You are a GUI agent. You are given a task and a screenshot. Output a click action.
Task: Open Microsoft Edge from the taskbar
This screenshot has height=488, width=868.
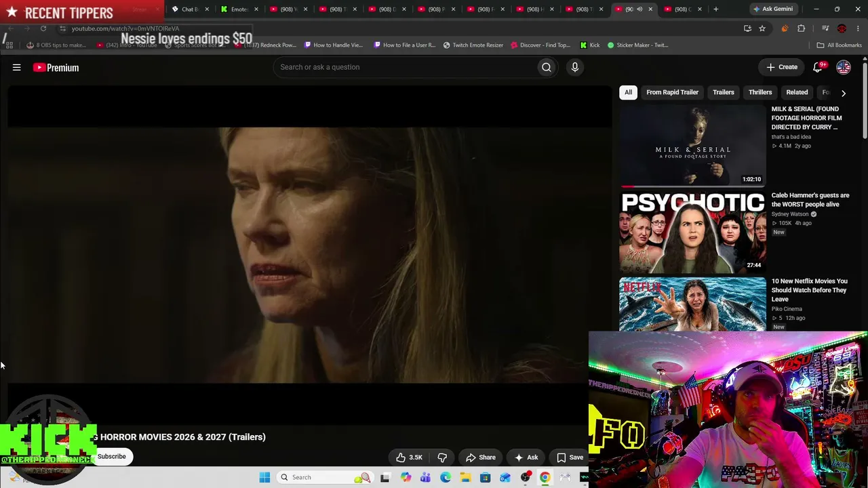point(446,477)
